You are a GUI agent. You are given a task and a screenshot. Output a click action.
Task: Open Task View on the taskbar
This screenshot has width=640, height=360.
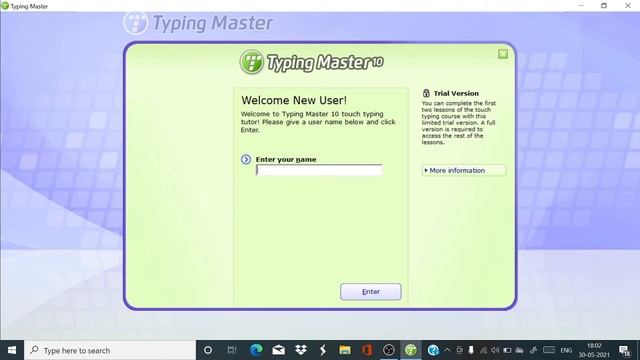point(232,350)
